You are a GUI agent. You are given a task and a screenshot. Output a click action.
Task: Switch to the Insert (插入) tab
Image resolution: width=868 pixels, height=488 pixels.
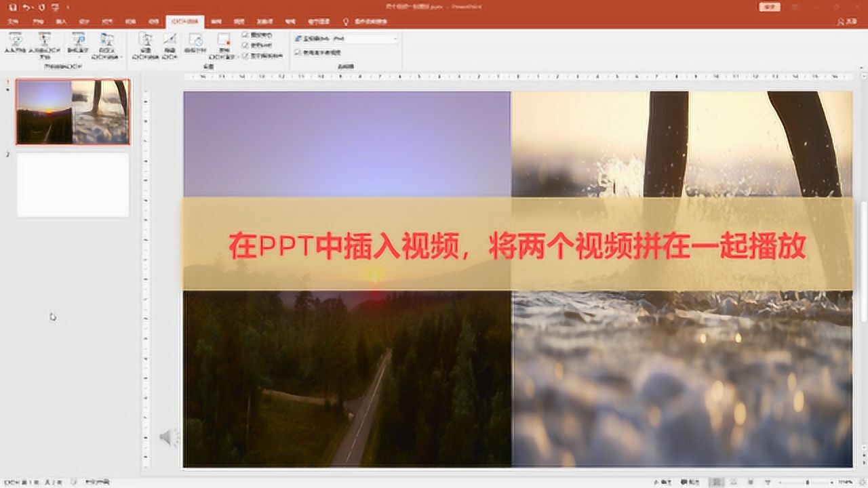61,22
